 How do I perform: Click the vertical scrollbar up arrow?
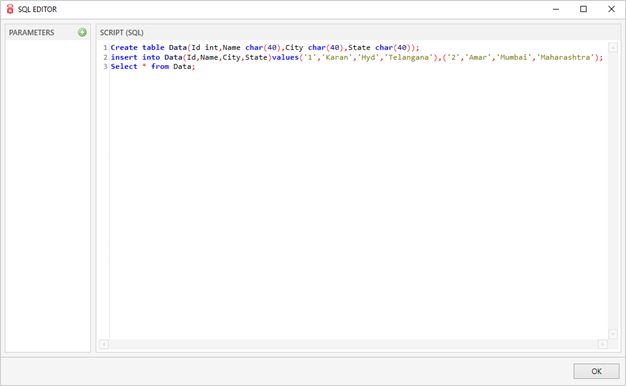coord(613,48)
